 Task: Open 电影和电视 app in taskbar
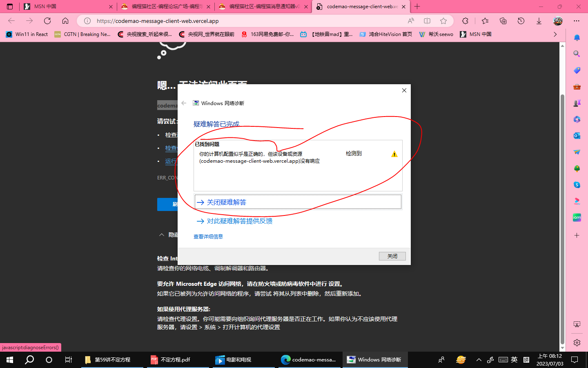tap(244, 360)
